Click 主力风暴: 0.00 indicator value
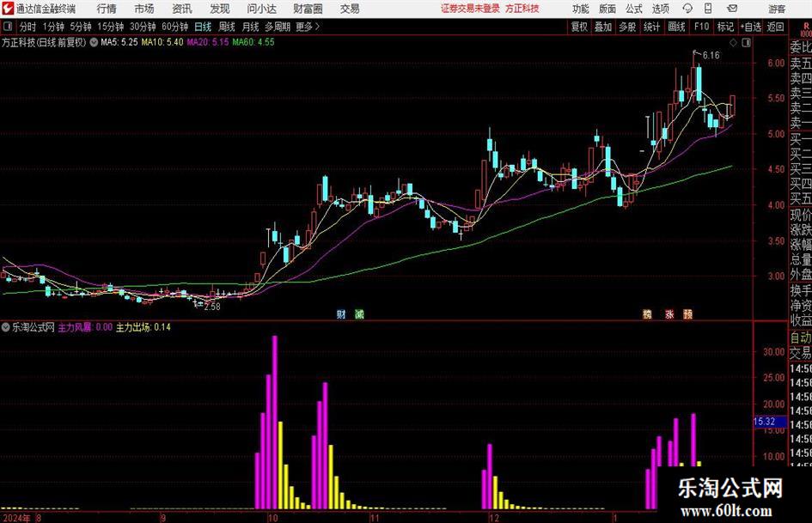The width and height of the screenshot is (812, 523). pos(85,327)
